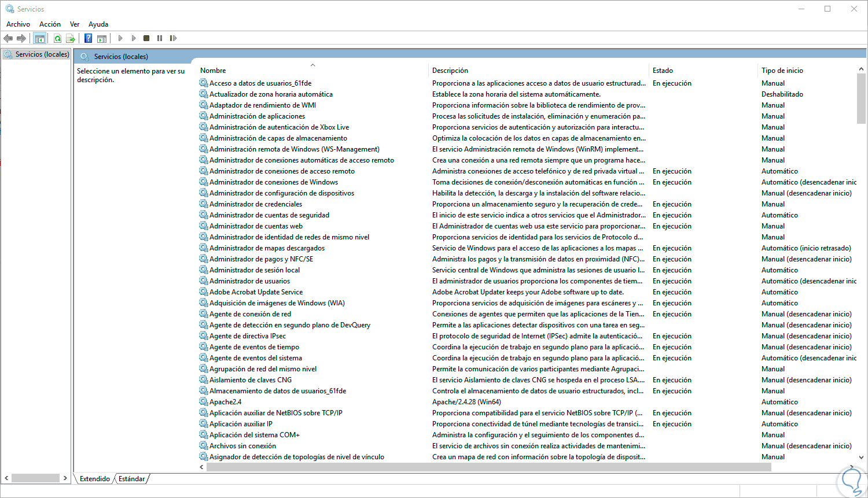Open the Acción menu
Screen dimensions: 868x498
click(x=50, y=24)
